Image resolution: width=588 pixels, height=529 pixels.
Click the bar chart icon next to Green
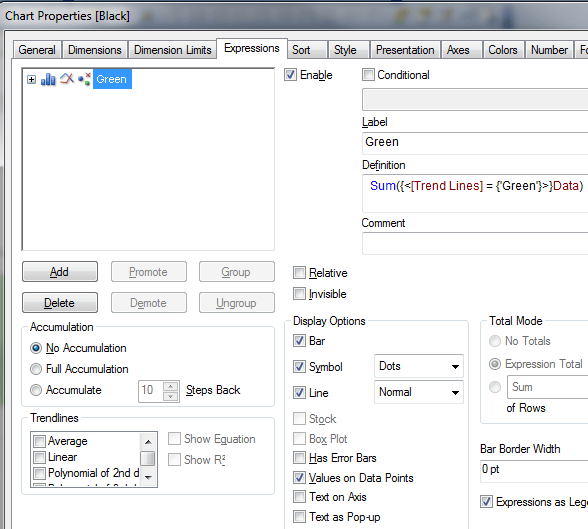point(48,79)
